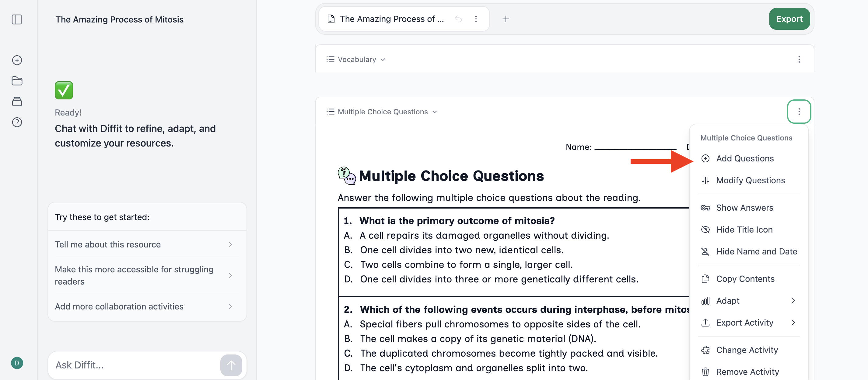Click answer 'The cell makes a copy'
Viewport: 868px width, 380px height.
478,339
